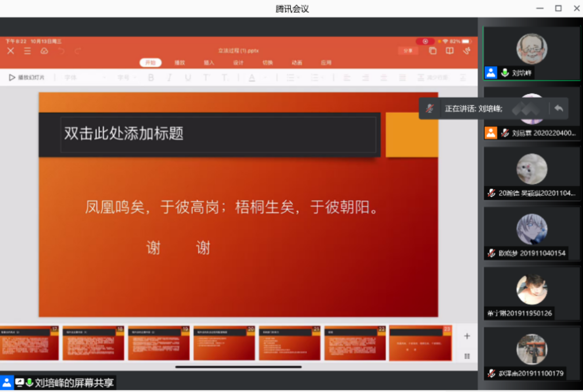The width and height of the screenshot is (583, 392).
Task: Click the hamburger menu icon in WPS
Action: pos(28,51)
